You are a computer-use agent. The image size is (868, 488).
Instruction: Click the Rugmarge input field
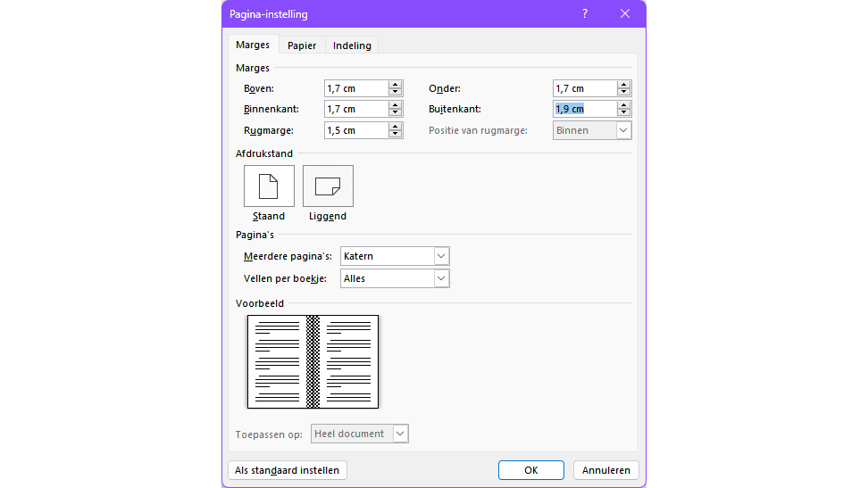point(356,130)
